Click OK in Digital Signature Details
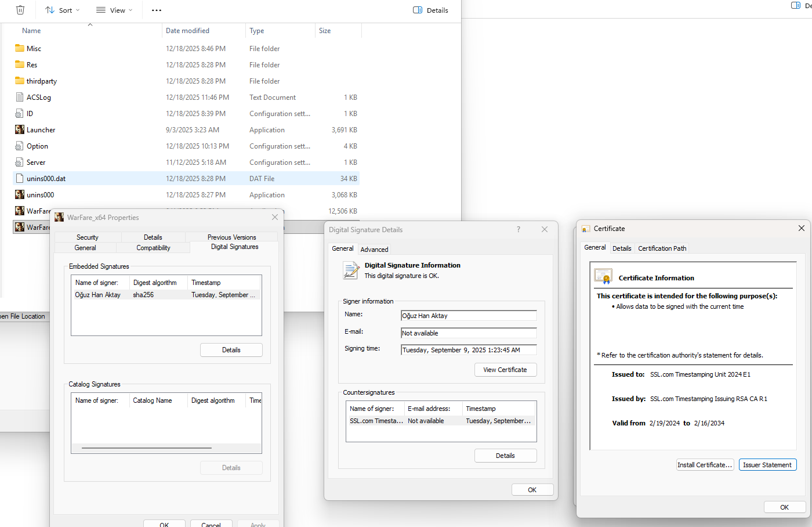812x527 pixels. (x=532, y=490)
